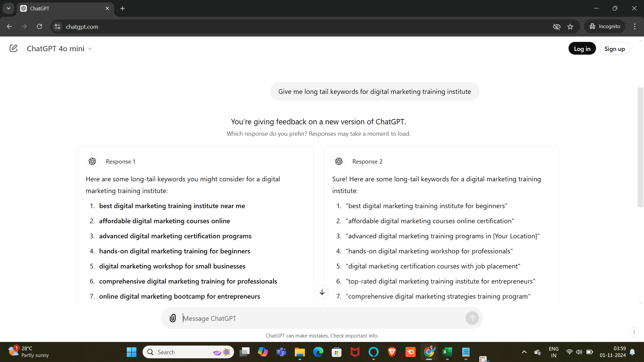Click the ChatGPT logo beside Response 2

(x=339, y=161)
